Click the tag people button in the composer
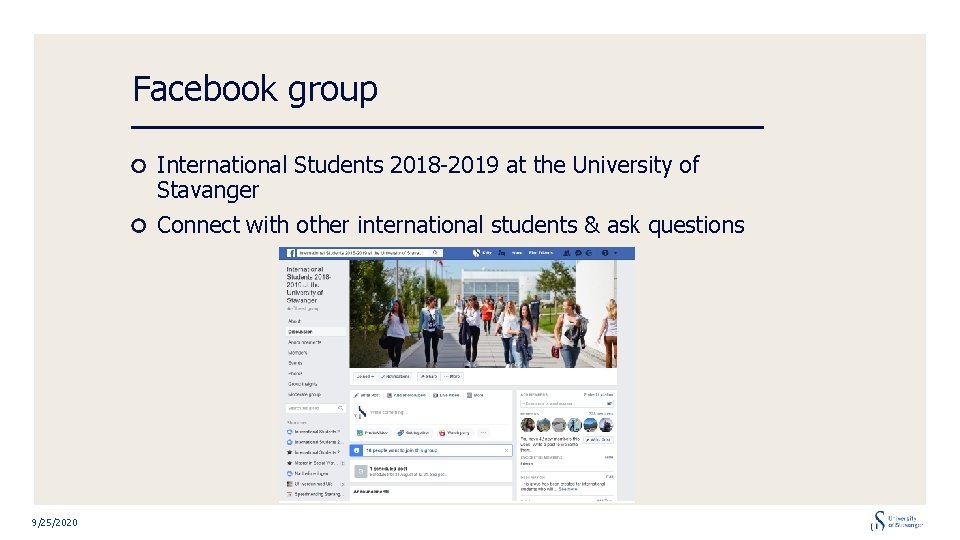960x540 pixels. point(413,433)
